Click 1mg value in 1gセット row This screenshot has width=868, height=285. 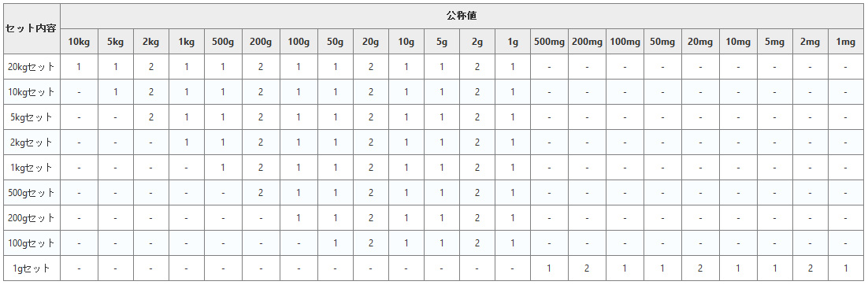pyautogui.click(x=846, y=268)
